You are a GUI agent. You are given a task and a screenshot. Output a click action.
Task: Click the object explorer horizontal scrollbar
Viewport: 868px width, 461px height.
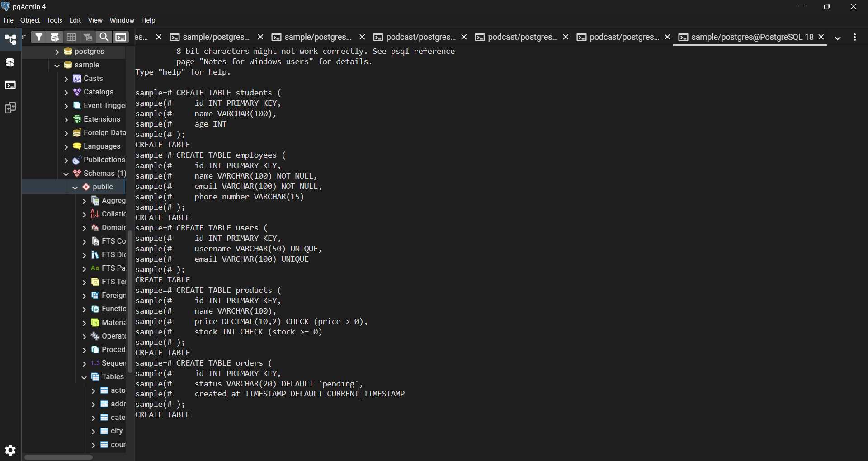58,457
